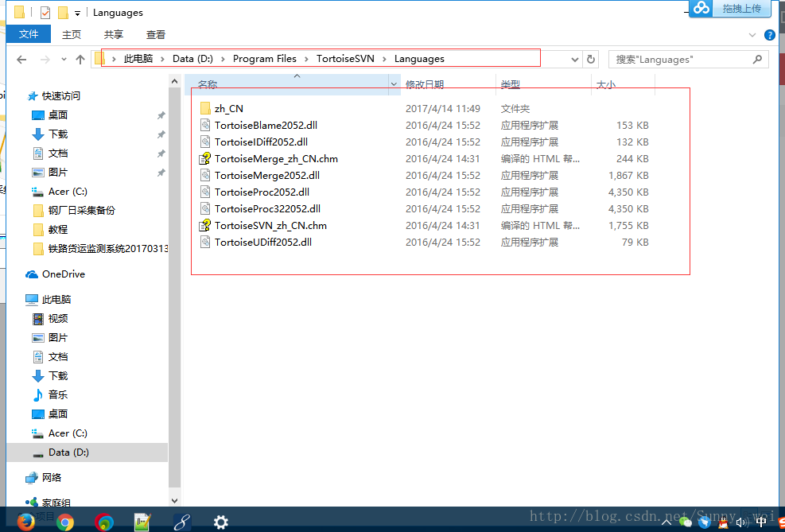Open the 名称 column filter dropdown
The image size is (785, 532).
coord(394,84)
